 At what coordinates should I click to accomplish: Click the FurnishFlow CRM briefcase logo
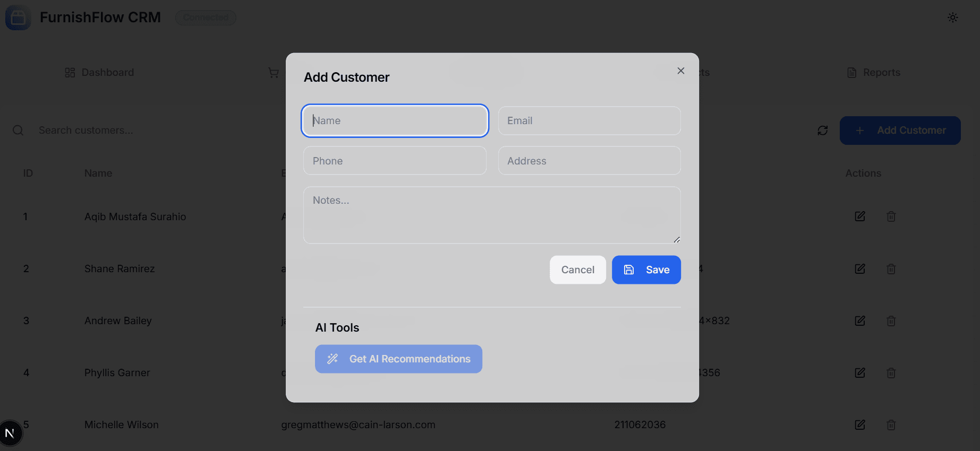[18, 18]
